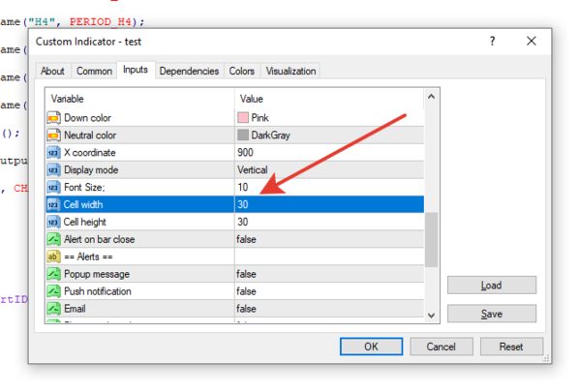Viewport: 580px width, 392px height.
Task: Click the Display mode integer icon
Action: click(x=53, y=169)
